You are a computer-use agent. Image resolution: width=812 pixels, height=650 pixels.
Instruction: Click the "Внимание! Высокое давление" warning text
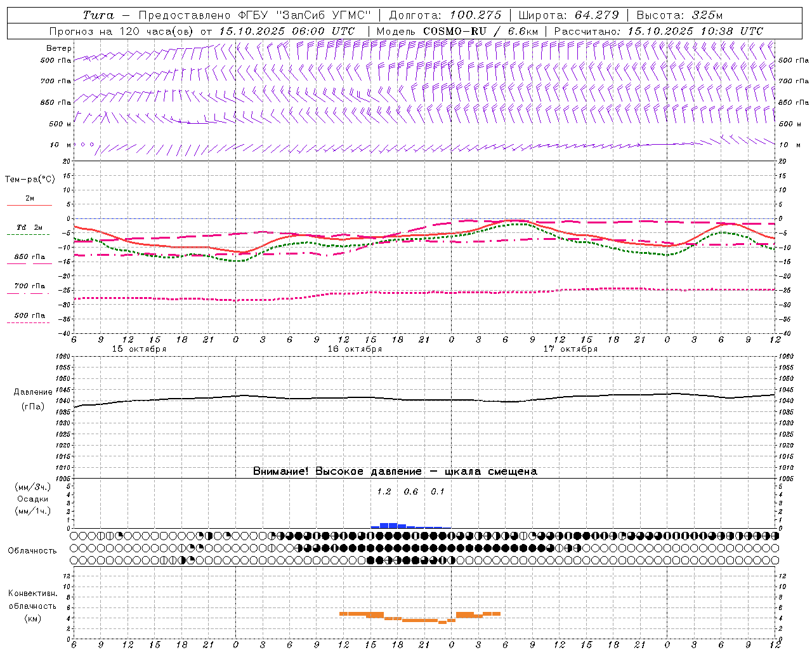tap(337, 472)
